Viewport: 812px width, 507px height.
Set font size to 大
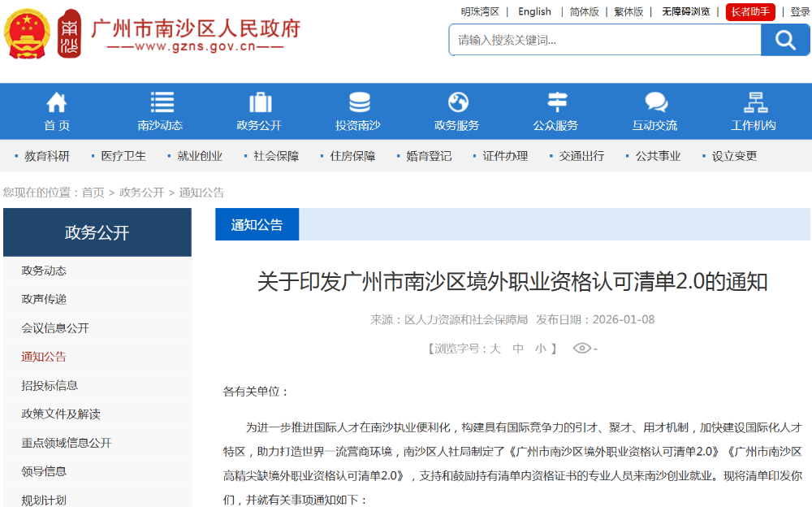tap(496, 349)
